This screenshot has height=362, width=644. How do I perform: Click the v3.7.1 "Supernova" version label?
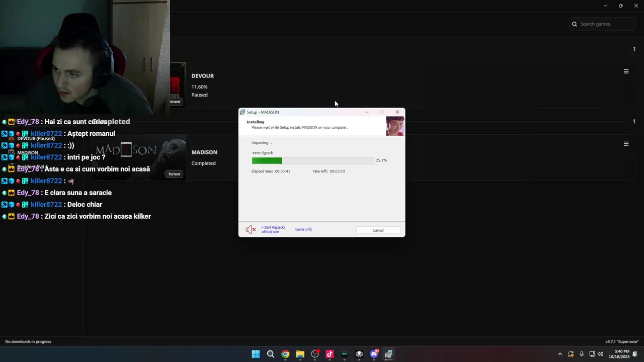point(622,341)
